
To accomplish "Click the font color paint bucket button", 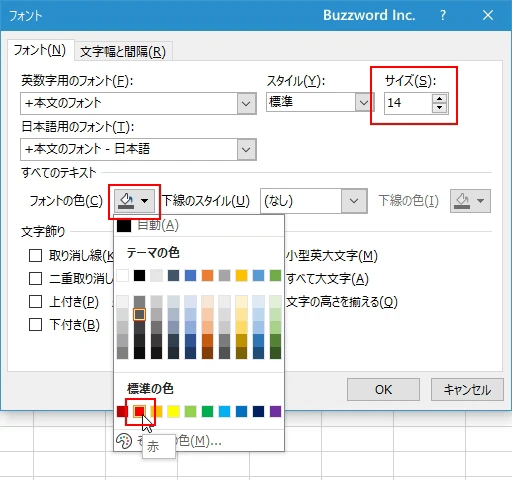I will (x=134, y=201).
